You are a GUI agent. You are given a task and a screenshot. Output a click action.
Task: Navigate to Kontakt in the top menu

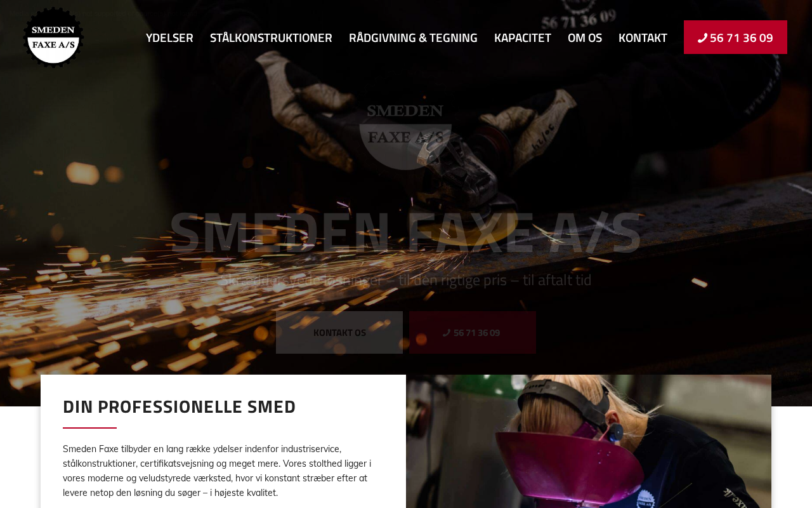(x=643, y=37)
